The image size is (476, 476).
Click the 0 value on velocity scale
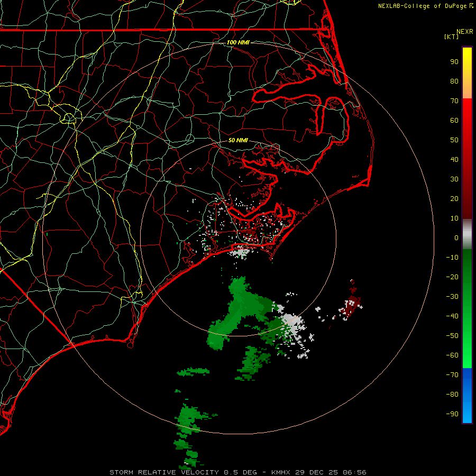point(456,237)
